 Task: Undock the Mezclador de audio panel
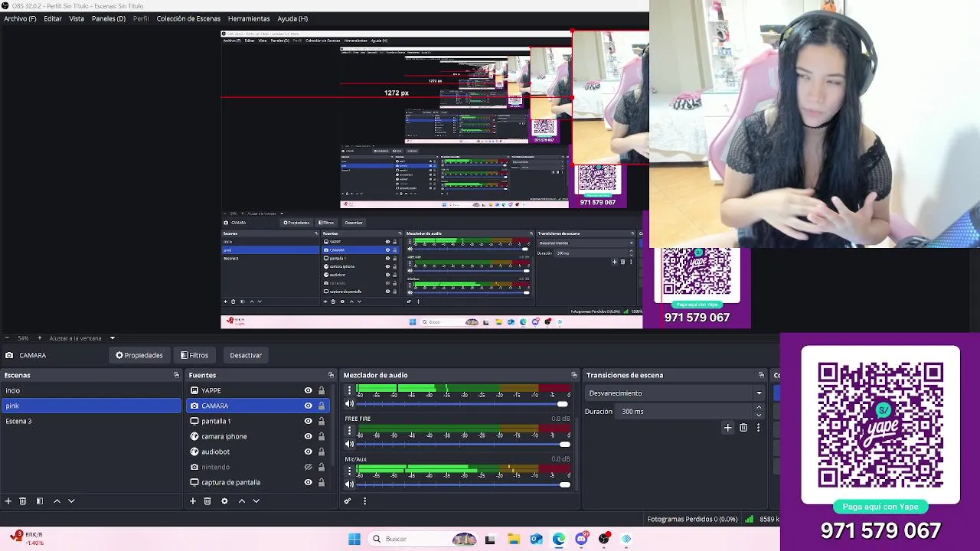(574, 375)
